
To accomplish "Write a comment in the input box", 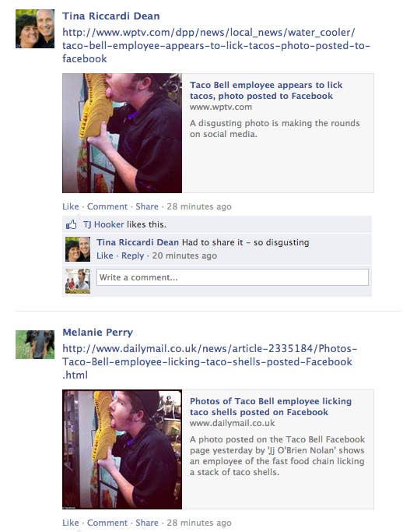I will click(x=233, y=277).
